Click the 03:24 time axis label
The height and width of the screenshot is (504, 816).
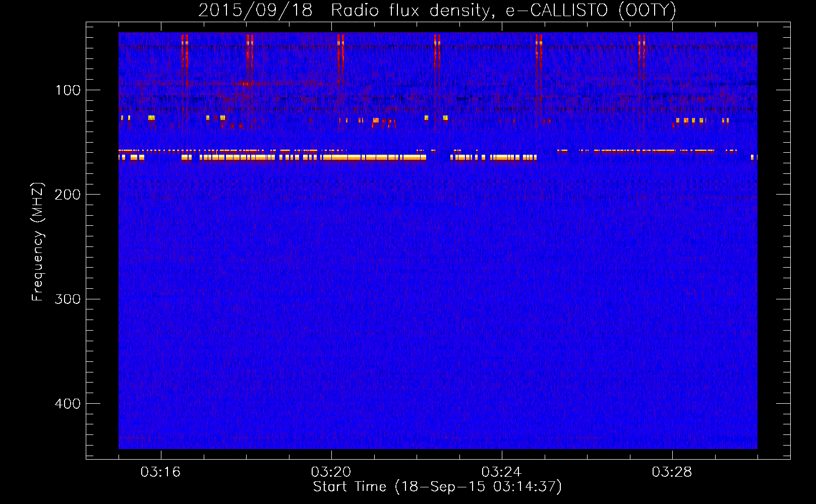coord(501,472)
